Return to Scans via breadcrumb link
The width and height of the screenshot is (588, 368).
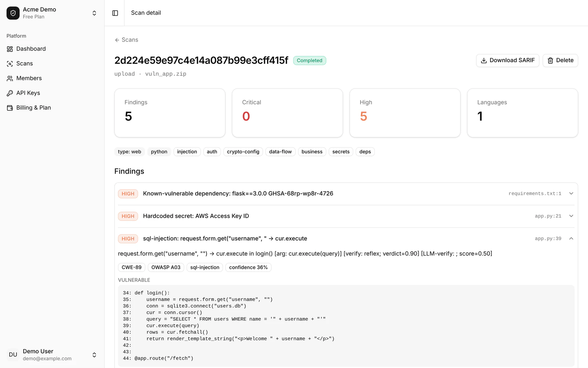[x=126, y=40]
